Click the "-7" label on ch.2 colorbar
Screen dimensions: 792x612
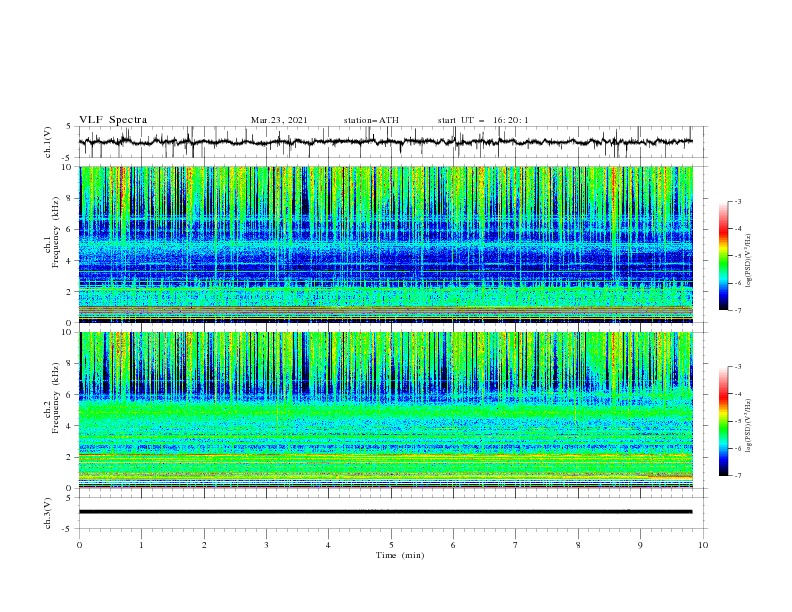click(738, 476)
